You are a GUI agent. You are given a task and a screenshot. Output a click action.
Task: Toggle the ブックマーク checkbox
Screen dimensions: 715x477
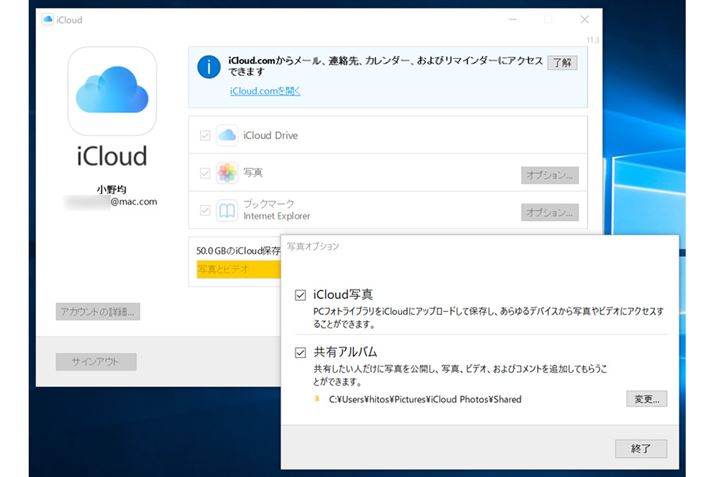pos(205,210)
